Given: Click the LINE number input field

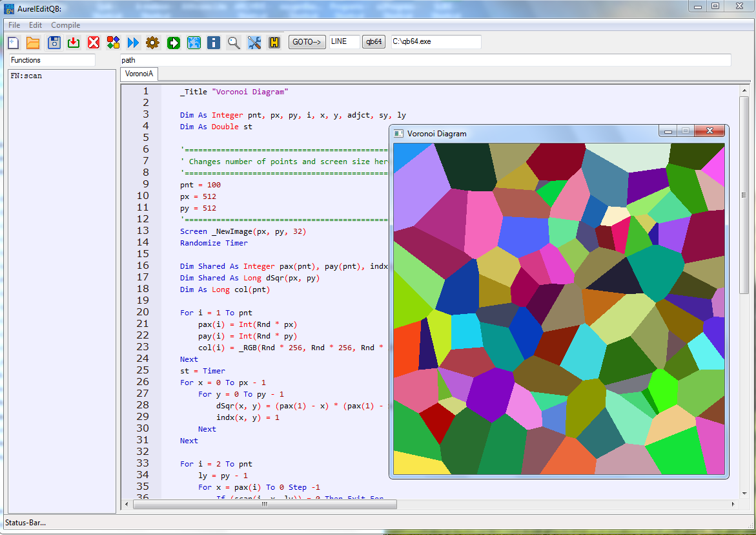Looking at the screenshot, I should tap(344, 41).
